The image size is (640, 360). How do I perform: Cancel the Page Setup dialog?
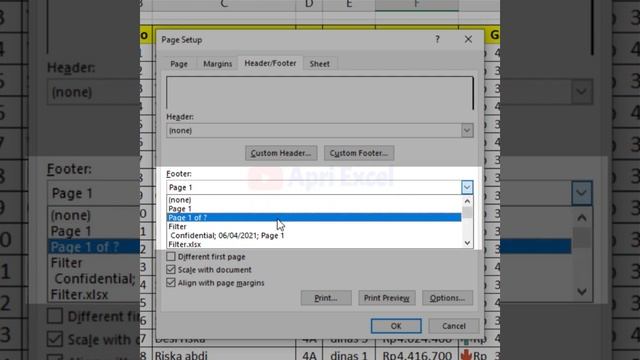453,326
